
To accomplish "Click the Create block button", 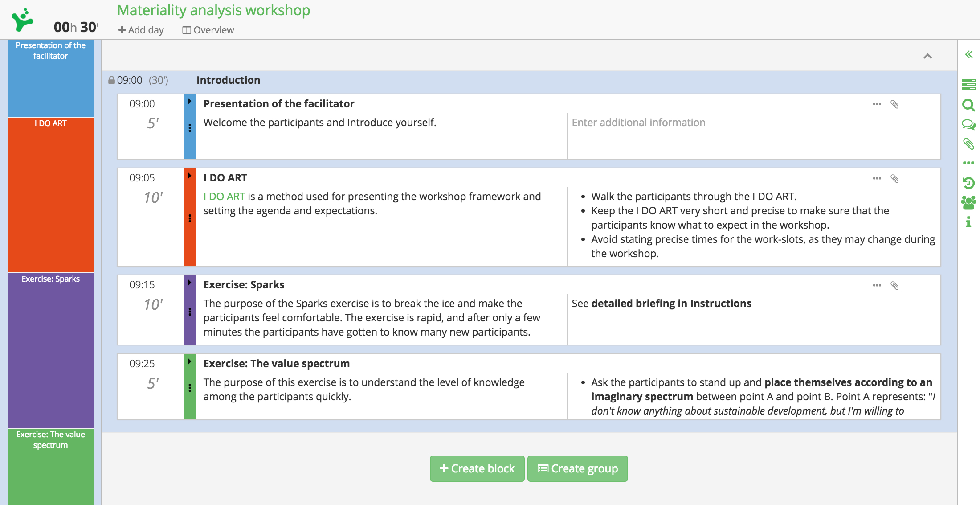I will 476,468.
